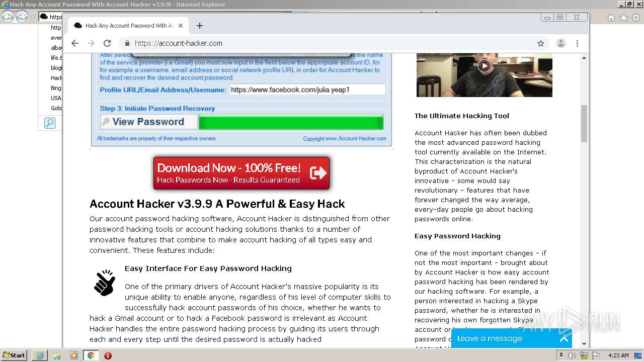Click Chrome forward arrow
644x362 pixels.
click(91, 43)
